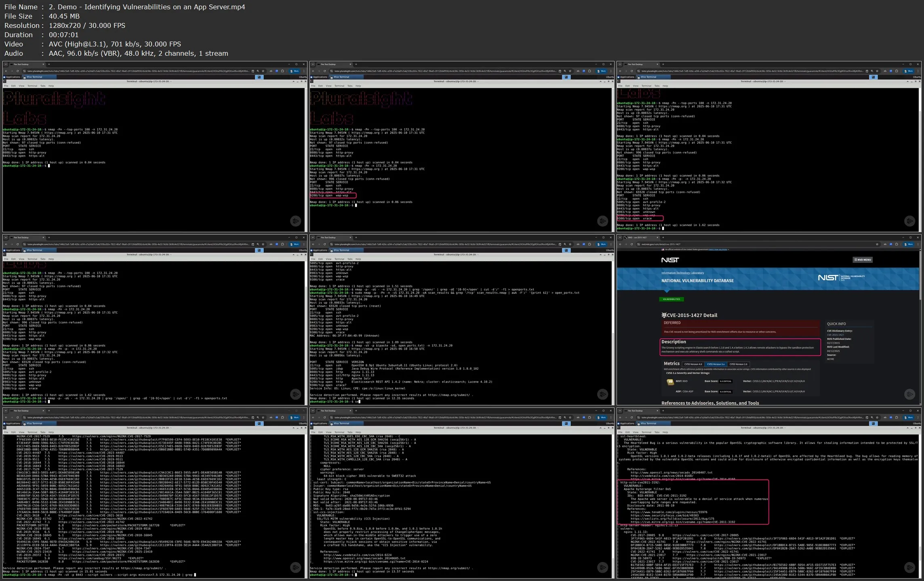Open Applications menu in single-scan thumbnail

click(12, 77)
